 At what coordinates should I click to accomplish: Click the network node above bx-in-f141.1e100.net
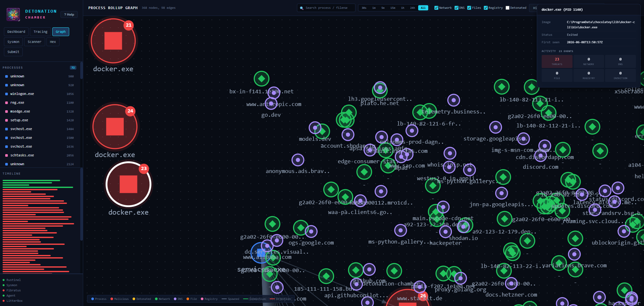[262, 78]
